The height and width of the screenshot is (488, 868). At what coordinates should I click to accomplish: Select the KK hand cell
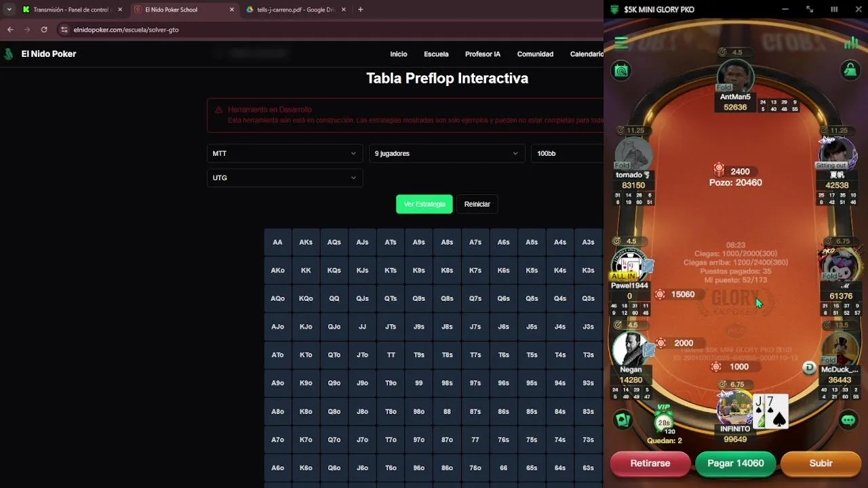click(x=306, y=270)
